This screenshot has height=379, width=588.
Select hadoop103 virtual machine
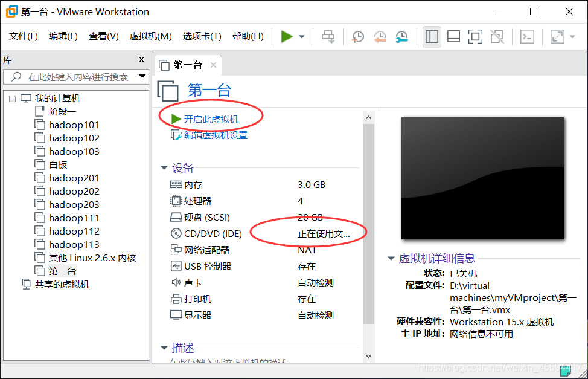click(x=67, y=151)
